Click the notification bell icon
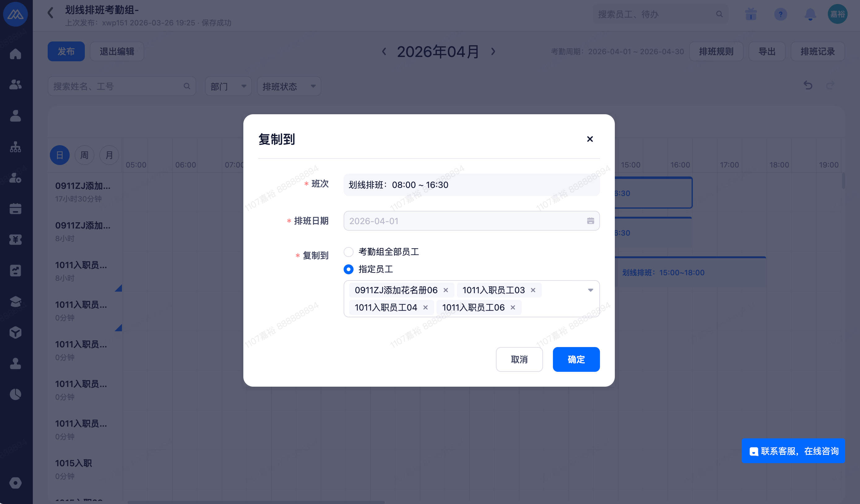Screen dimensions: 860x504 point(810,14)
